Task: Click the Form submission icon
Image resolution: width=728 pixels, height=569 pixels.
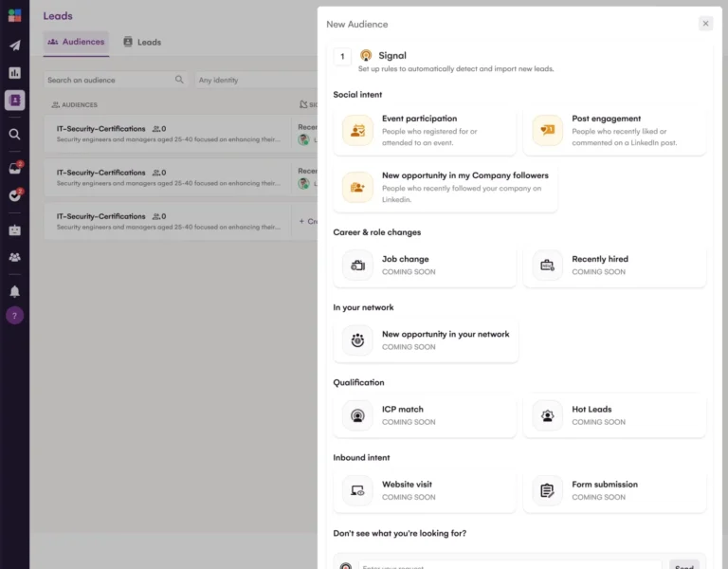Action: 547,490
